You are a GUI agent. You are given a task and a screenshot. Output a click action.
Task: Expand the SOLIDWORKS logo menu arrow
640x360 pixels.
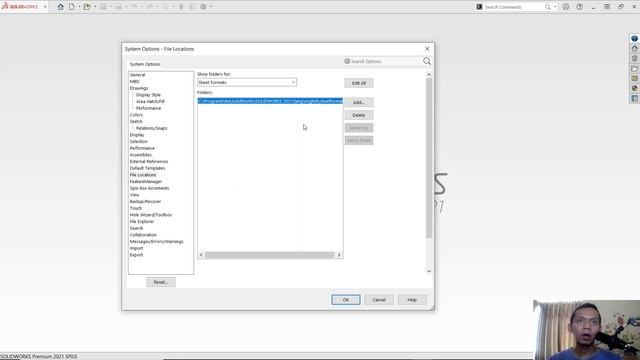click(45, 7)
